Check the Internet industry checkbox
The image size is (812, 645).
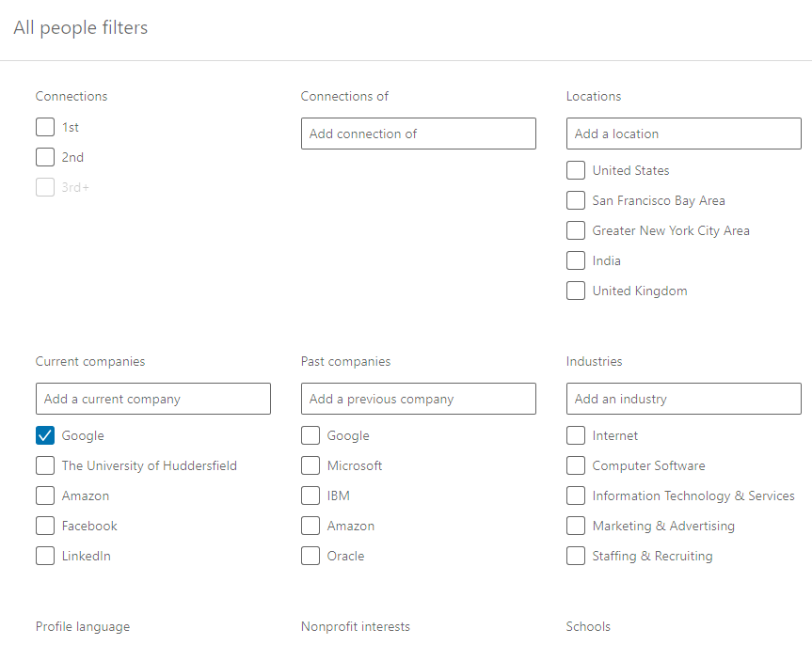(x=575, y=435)
